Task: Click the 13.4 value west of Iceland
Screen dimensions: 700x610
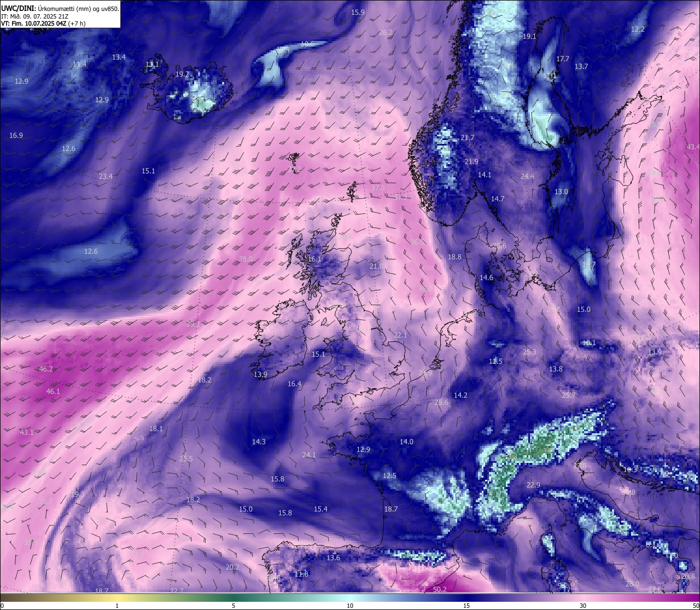Action: click(119, 57)
